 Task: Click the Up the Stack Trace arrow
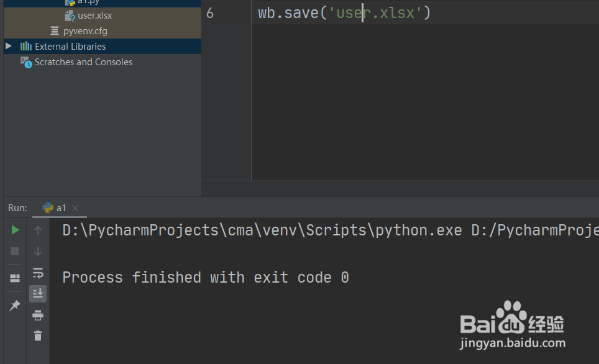38,230
